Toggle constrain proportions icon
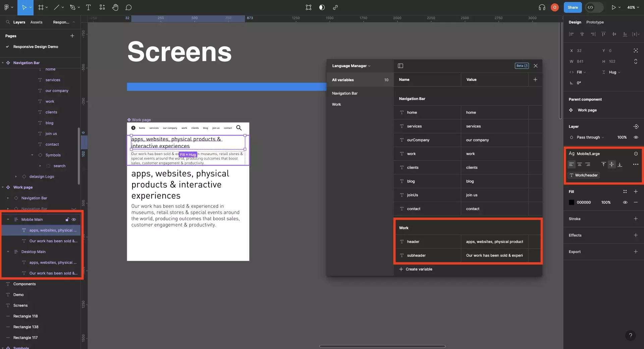 pos(636,61)
